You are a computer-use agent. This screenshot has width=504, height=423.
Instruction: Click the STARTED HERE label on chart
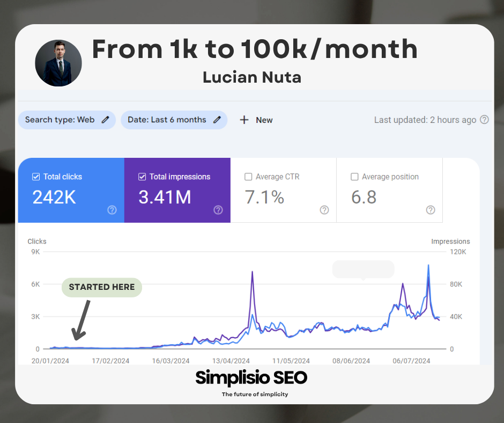click(102, 287)
